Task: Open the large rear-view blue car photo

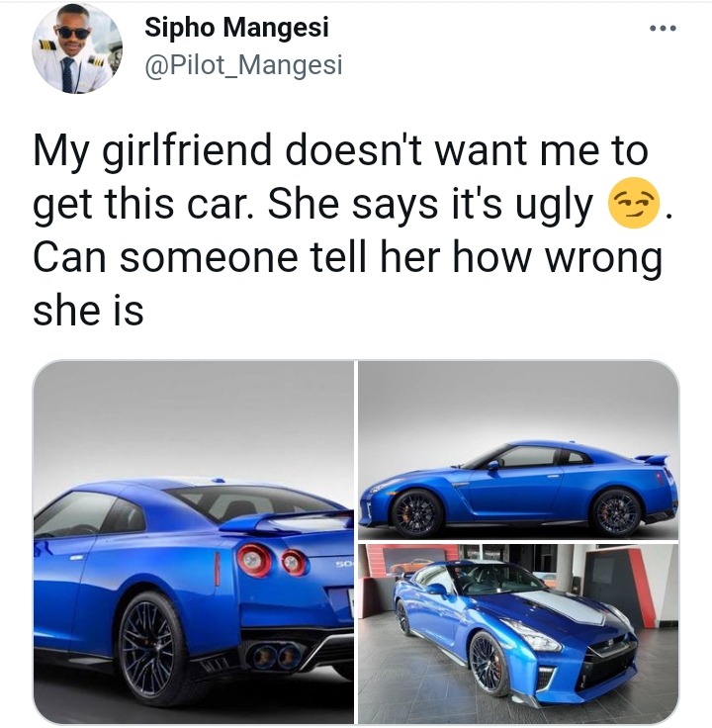Action: [193, 542]
